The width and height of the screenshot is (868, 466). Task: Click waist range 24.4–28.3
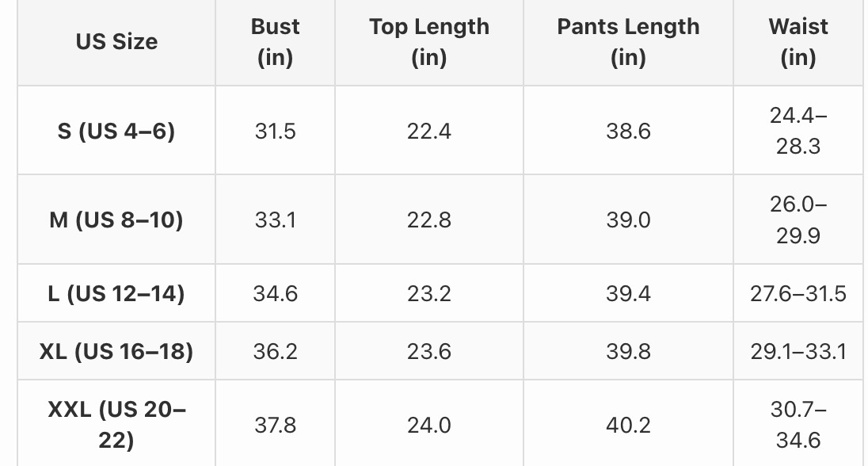tap(798, 131)
